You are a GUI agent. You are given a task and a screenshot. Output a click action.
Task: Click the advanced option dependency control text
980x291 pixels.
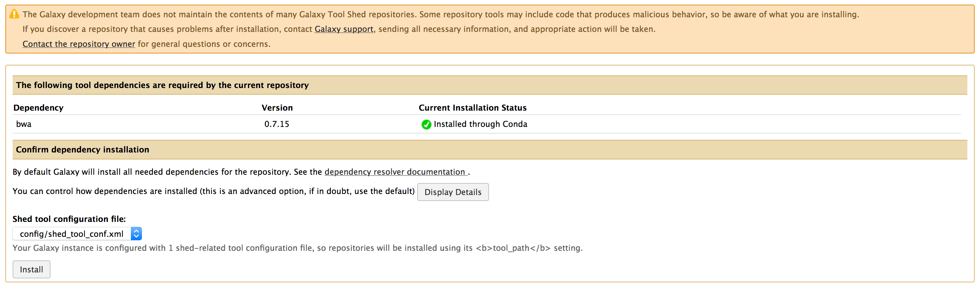click(213, 191)
